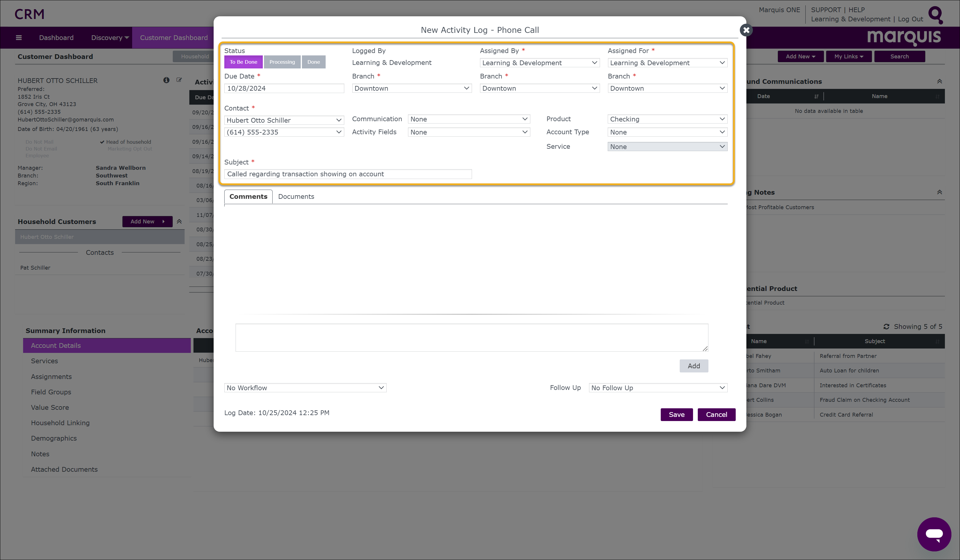
Task: Click the HELP link
Action: pyautogui.click(x=856, y=10)
